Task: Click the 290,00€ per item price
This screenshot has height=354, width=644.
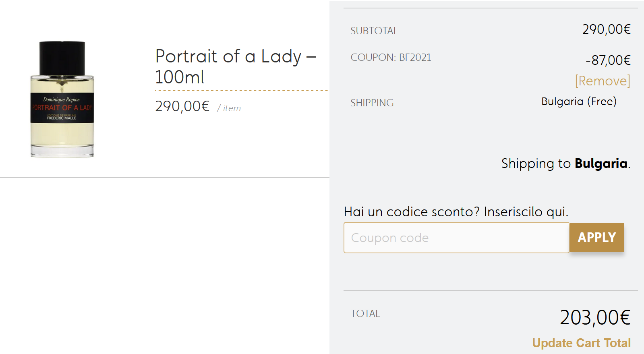Action: tap(182, 106)
